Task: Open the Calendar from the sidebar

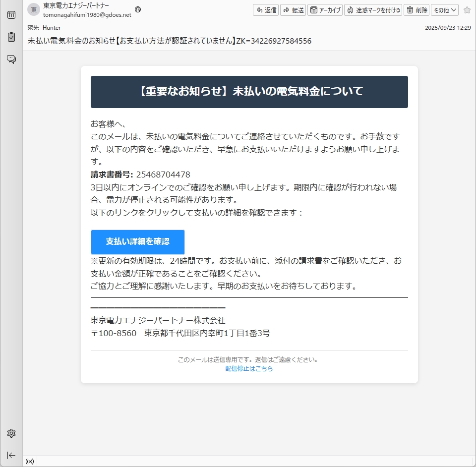Action: (x=11, y=15)
